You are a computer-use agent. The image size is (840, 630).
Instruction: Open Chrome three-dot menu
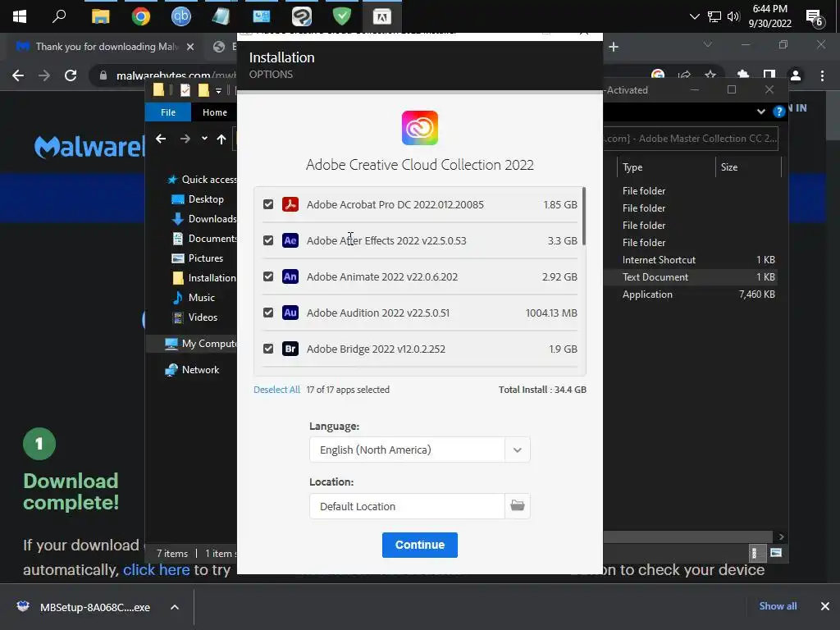(x=822, y=75)
